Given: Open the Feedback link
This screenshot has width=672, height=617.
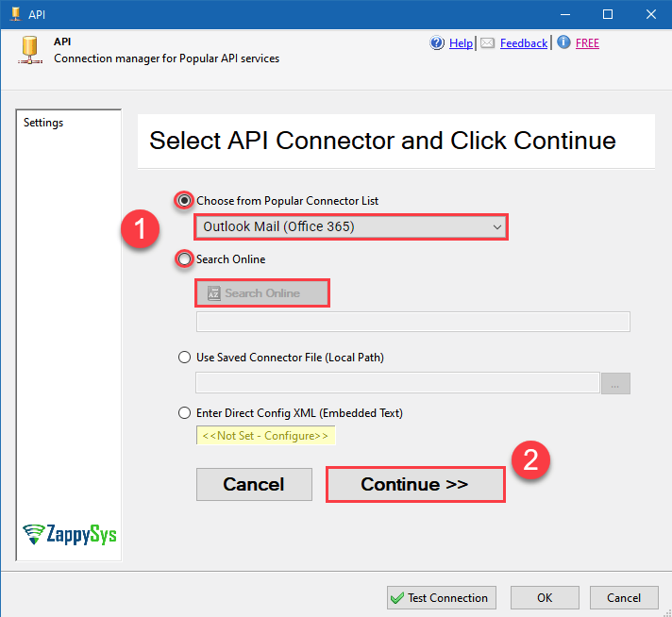Looking at the screenshot, I should tap(524, 43).
